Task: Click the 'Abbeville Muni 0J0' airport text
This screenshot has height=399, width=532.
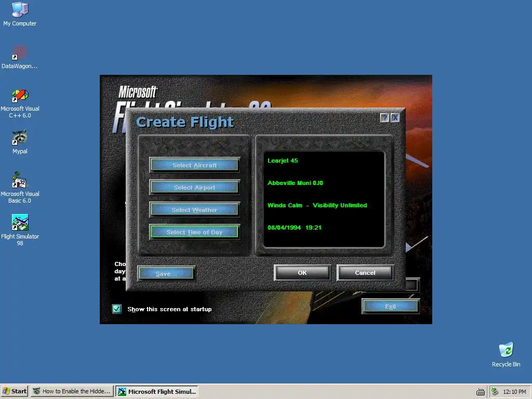Action: 295,183
